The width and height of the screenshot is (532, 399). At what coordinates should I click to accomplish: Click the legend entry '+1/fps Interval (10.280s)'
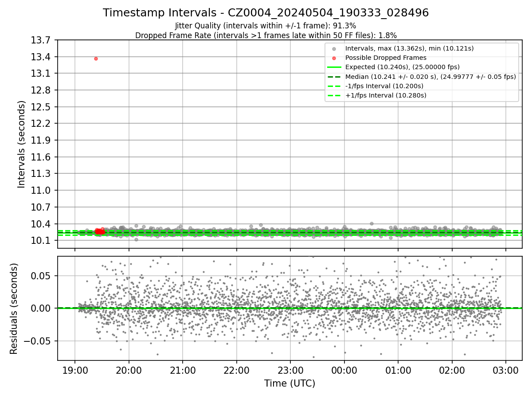pos(385,95)
